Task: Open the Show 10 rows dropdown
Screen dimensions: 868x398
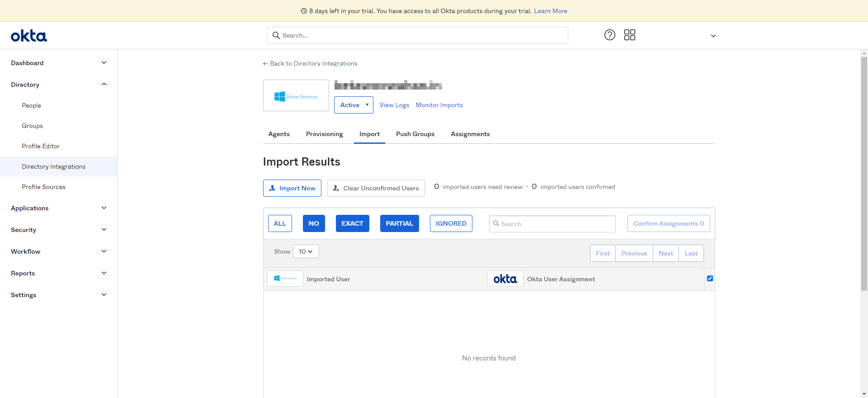Action: 306,251
